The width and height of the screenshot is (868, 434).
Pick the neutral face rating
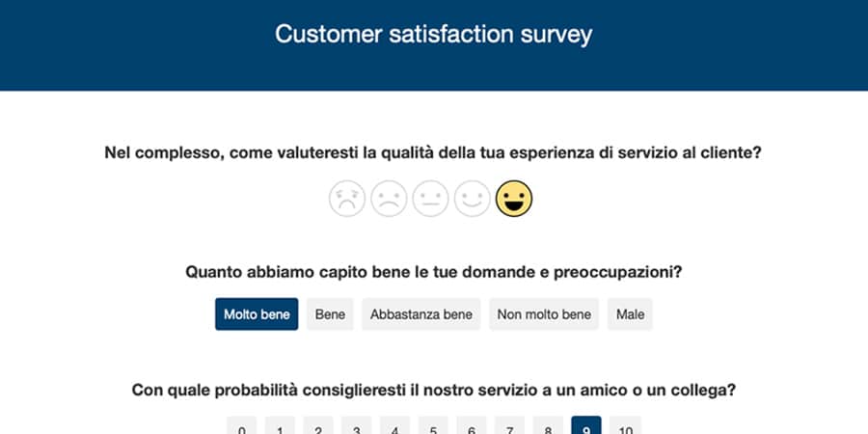click(431, 199)
